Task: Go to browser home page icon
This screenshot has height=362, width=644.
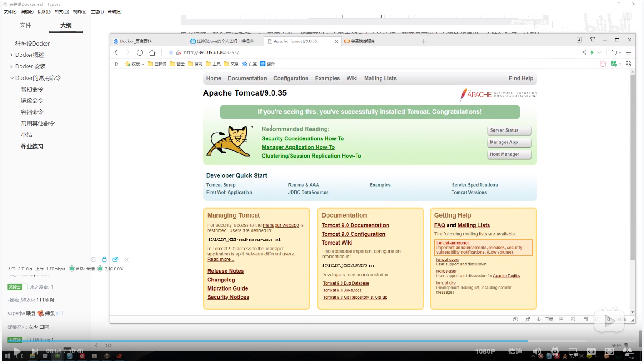Action: [x=152, y=52]
